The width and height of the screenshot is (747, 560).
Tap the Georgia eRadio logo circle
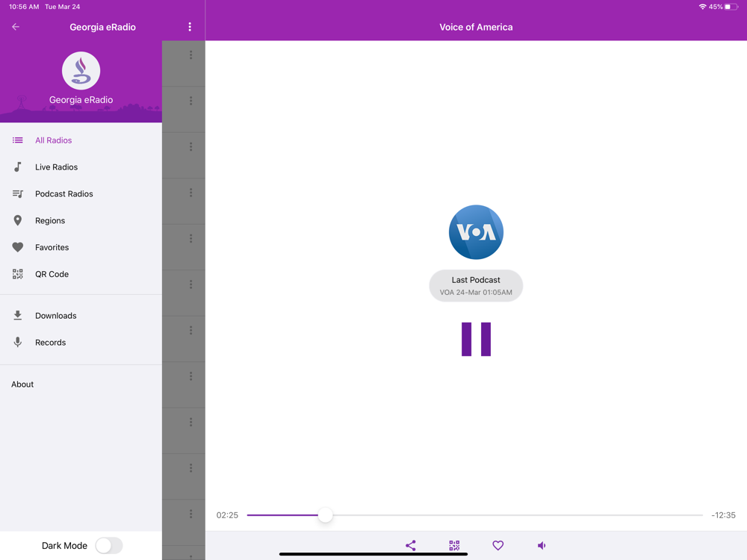81,71
